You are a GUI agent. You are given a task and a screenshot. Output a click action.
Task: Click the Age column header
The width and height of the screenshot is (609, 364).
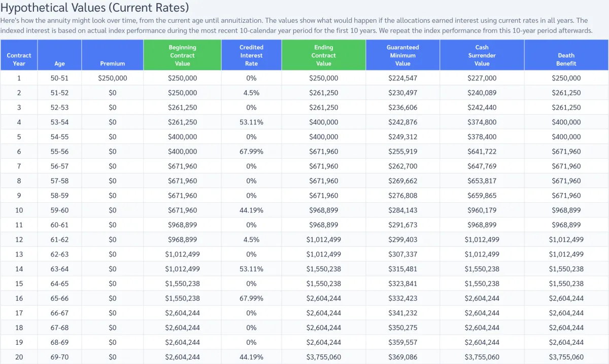59,64
